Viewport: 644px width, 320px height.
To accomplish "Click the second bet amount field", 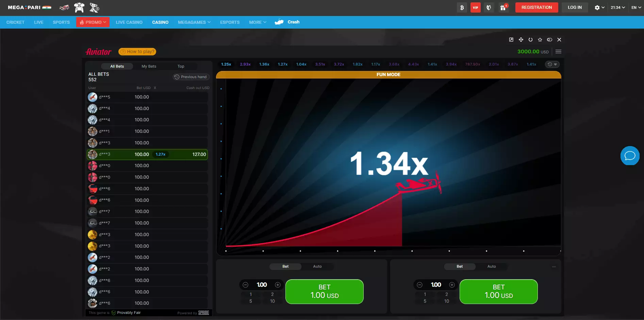I will coord(436,285).
